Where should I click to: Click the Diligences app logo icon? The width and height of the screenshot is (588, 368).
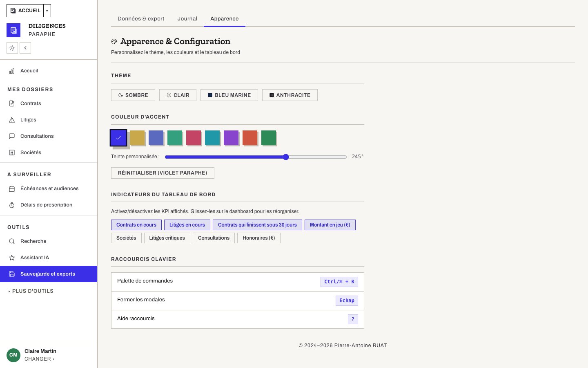click(x=13, y=30)
